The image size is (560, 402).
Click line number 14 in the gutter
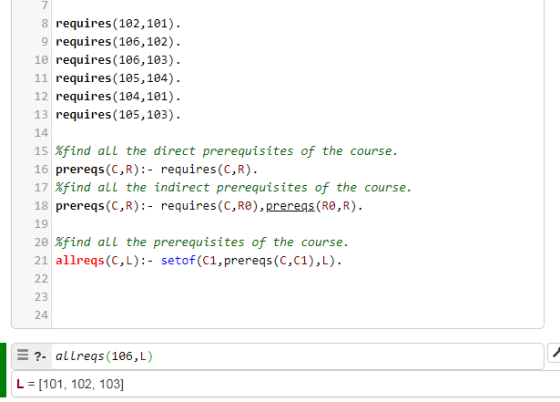pyautogui.click(x=41, y=133)
